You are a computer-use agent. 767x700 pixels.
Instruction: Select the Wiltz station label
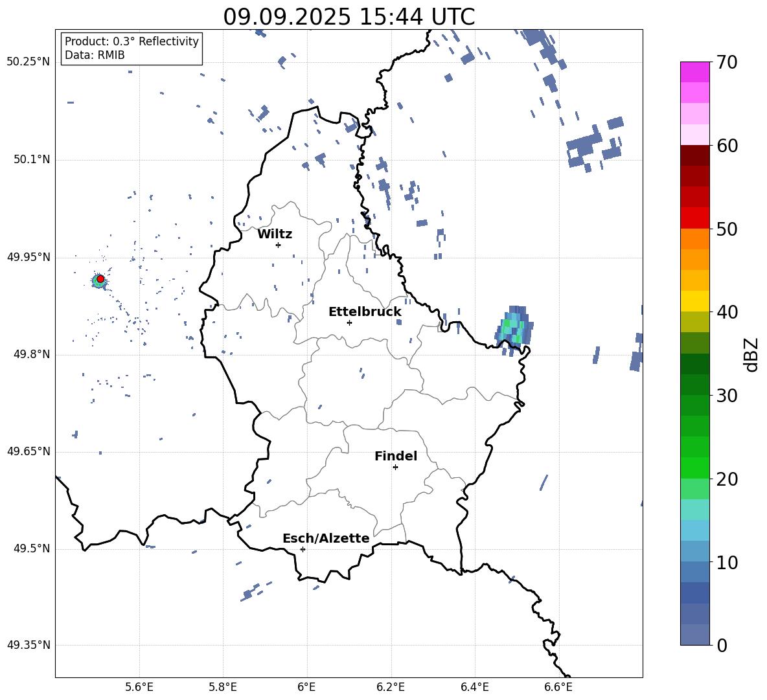click(275, 234)
